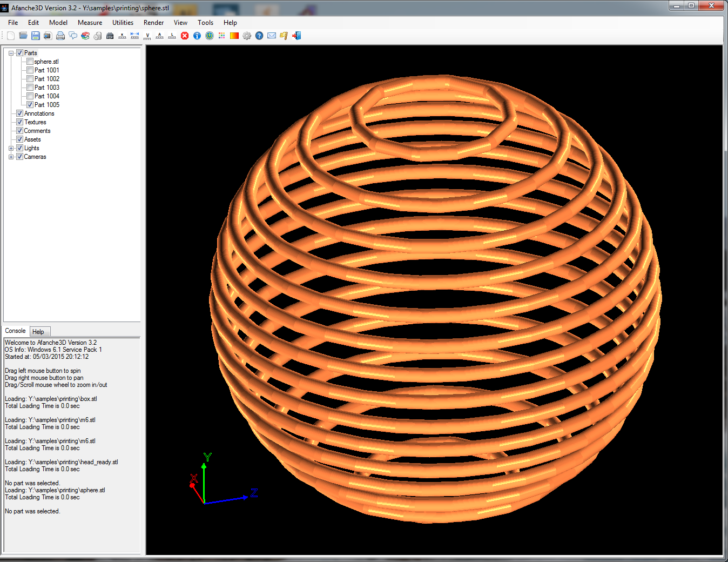
Task: Click the envelope mail icon
Action: 272,36
